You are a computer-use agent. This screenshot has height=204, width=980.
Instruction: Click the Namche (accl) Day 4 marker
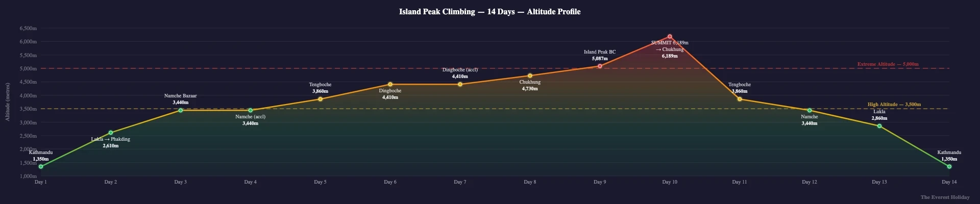(x=251, y=110)
